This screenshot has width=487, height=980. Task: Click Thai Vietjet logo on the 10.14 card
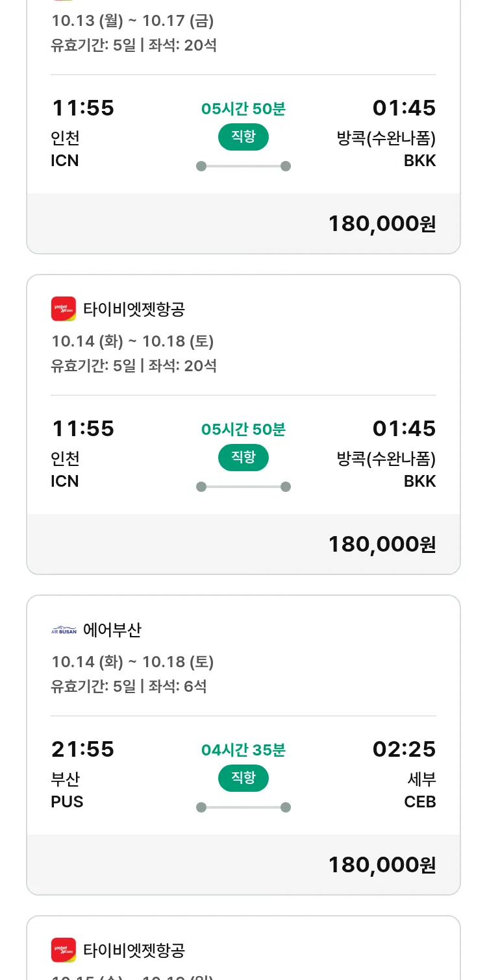(x=64, y=309)
